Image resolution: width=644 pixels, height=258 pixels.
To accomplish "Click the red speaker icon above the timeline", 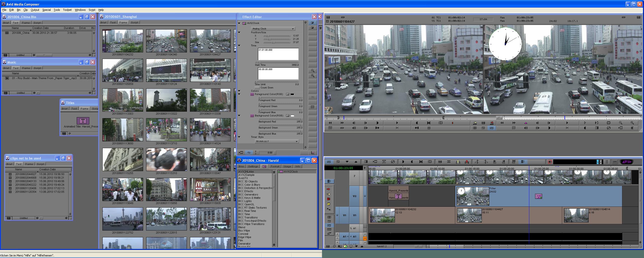I will tap(550, 162).
